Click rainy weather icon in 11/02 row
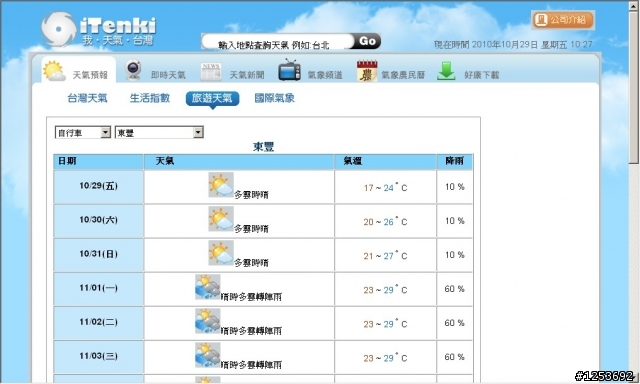 tap(208, 321)
